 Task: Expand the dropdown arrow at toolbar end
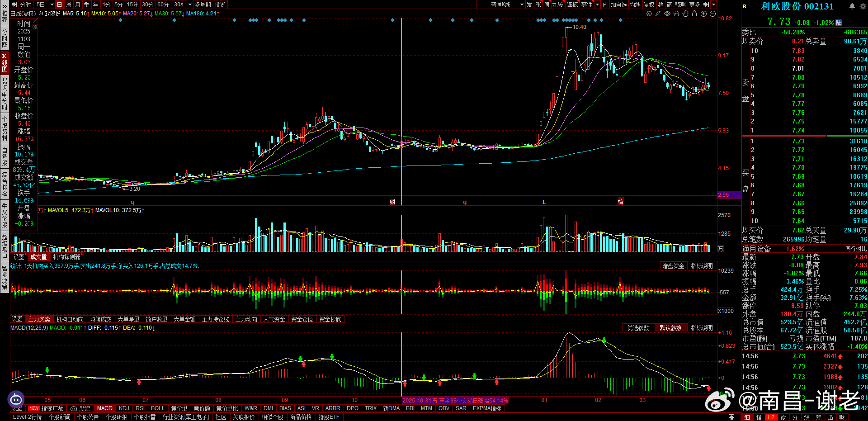click(x=714, y=5)
